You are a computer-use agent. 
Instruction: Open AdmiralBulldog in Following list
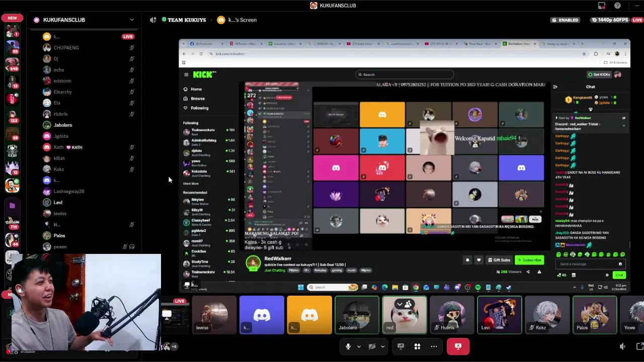209,142
